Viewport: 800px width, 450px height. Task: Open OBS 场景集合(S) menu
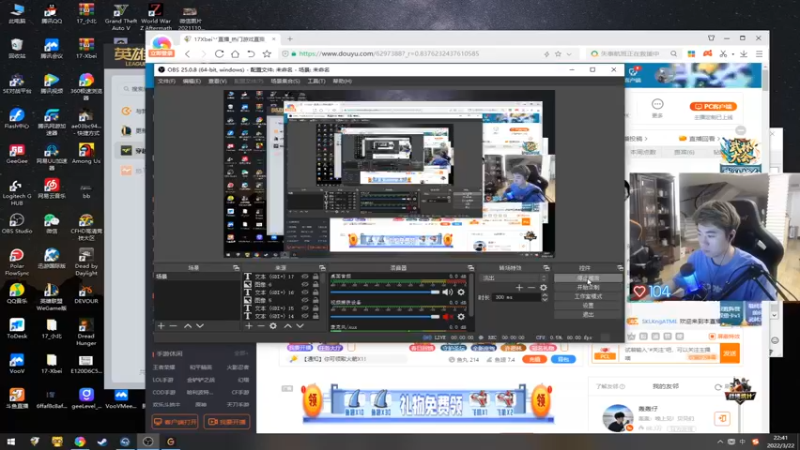(x=285, y=81)
